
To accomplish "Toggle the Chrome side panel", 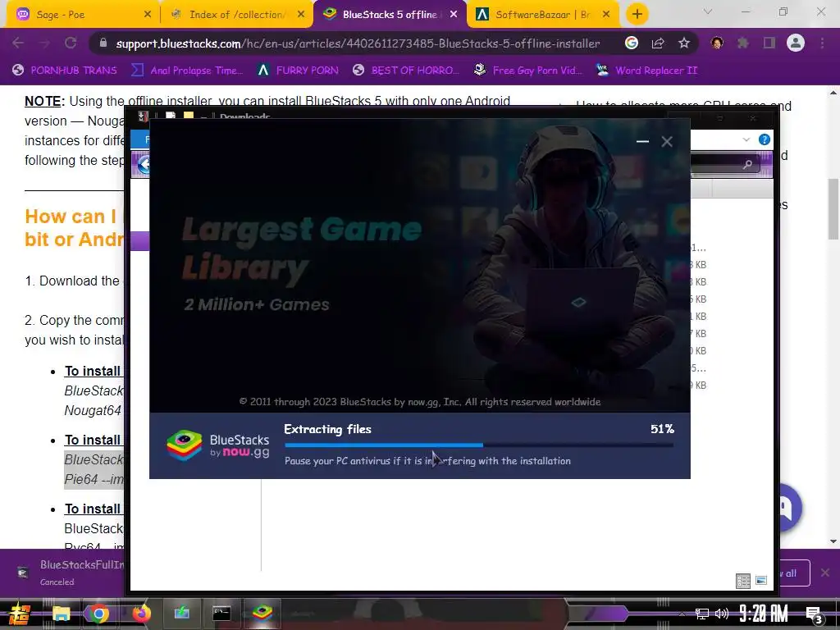I will (769, 43).
